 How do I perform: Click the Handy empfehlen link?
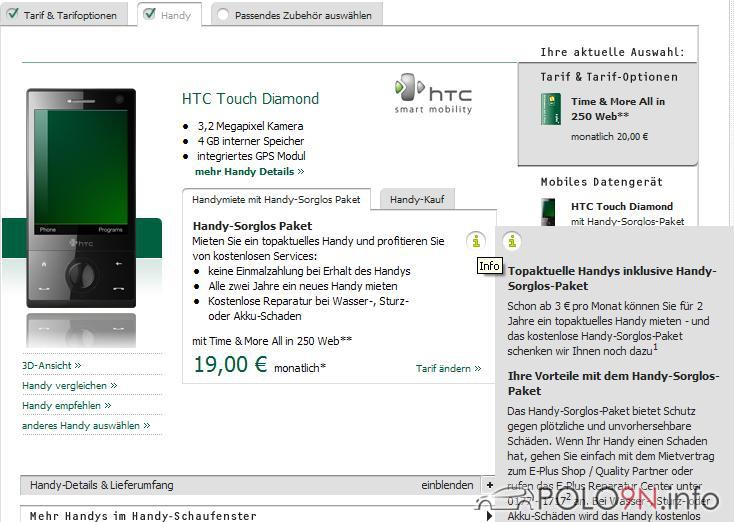pos(66,406)
